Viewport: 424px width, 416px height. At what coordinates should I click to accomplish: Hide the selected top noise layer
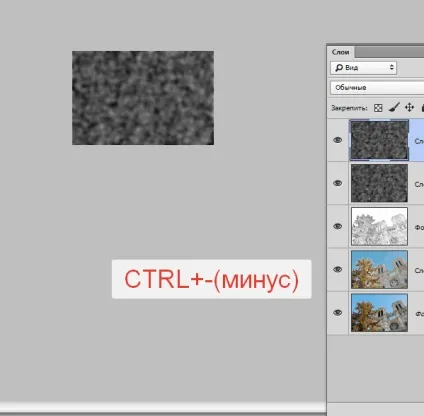click(x=338, y=140)
